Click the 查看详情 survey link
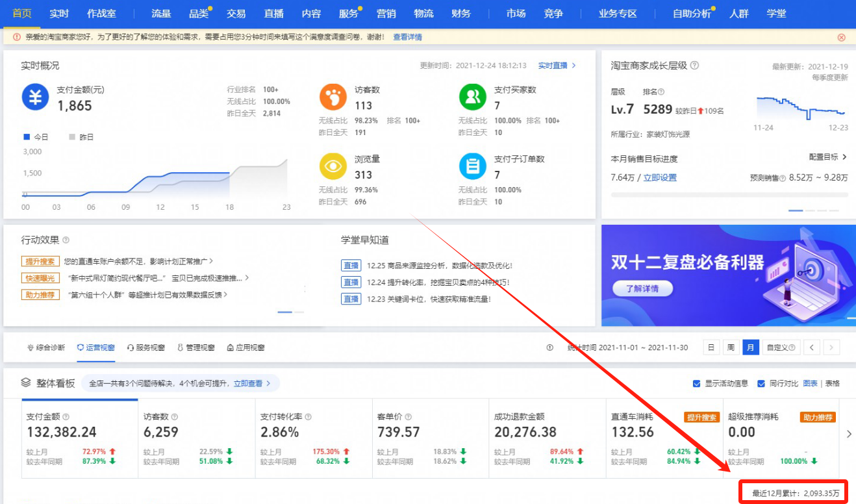Image resolution: width=856 pixels, height=504 pixels. tap(407, 37)
